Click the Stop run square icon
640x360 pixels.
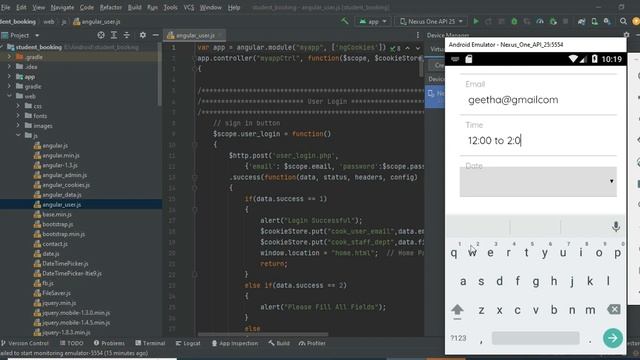point(565,21)
